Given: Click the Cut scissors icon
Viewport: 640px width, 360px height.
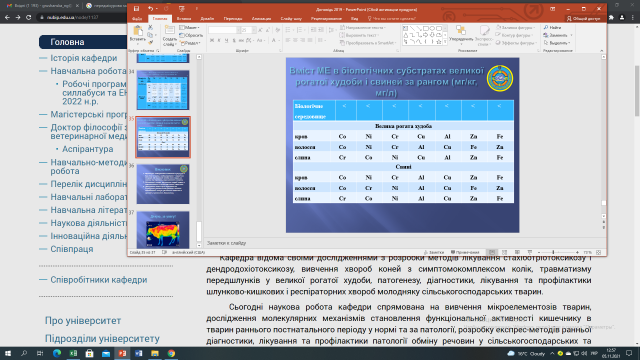Looking at the screenshot, I should tap(150, 27).
